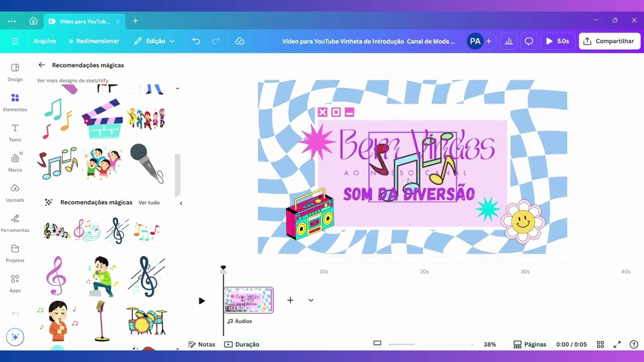
Task: Click the 38% zoom value
Action: pos(490,344)
